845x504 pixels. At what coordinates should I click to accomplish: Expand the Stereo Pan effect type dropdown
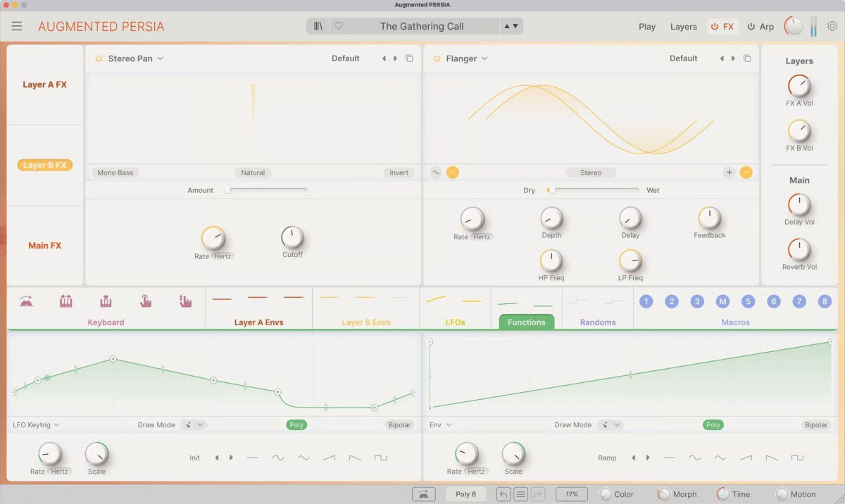coord(161,58)
